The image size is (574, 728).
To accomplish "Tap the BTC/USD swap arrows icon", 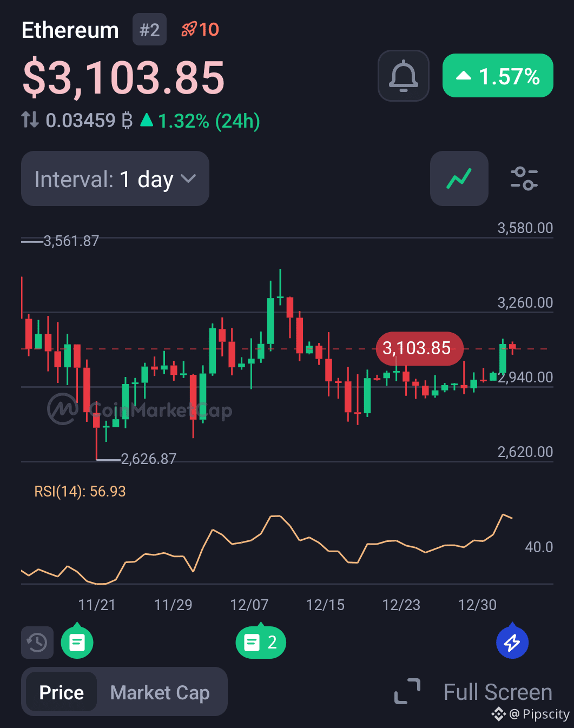I will [30, 120].
